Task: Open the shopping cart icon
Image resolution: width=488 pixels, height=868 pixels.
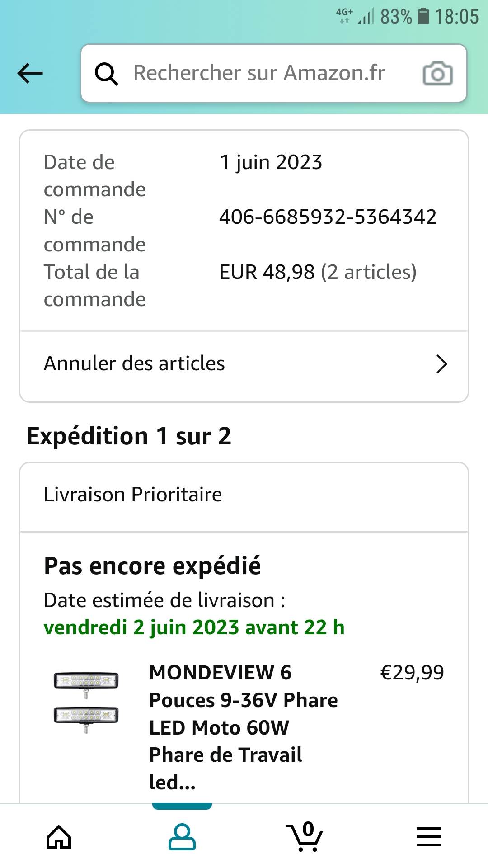Action: point(304,837)
